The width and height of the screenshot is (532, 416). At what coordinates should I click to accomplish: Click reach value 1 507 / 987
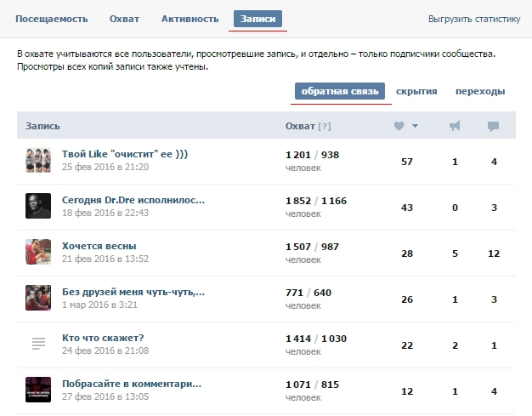(x=312, y=247)
